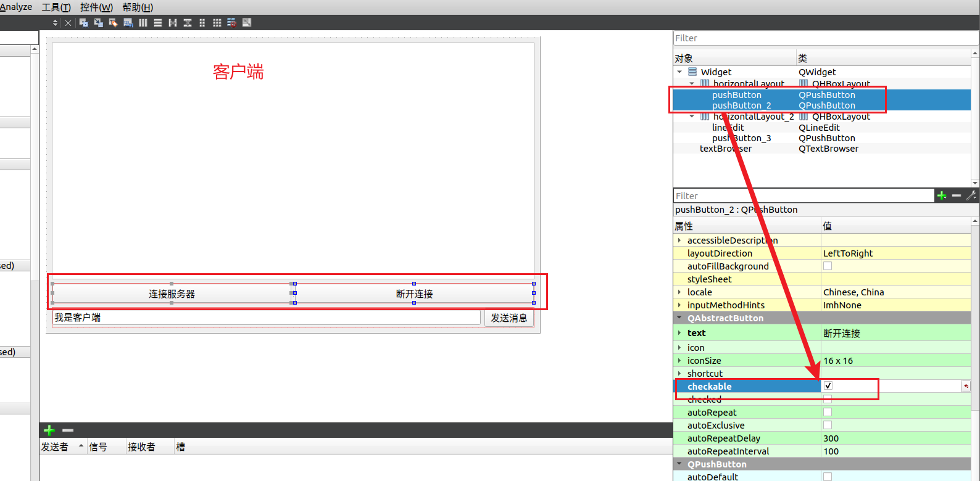Switch to Edit Signals/Slots mode icon

[x=98, y=23]
